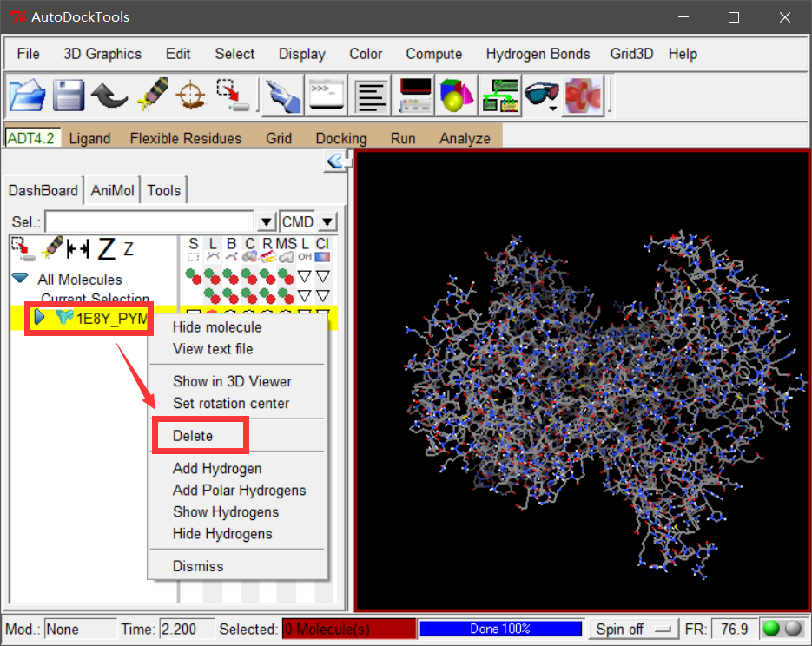
Task: Undo last action with curved arrow icon
Action: pos(109,96)
